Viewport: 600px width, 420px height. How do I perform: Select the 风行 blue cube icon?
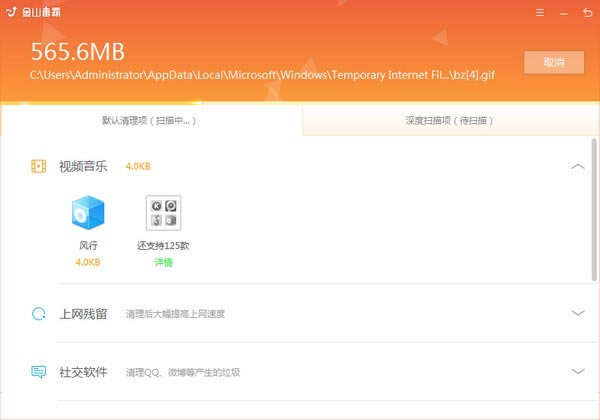[88, 213]
